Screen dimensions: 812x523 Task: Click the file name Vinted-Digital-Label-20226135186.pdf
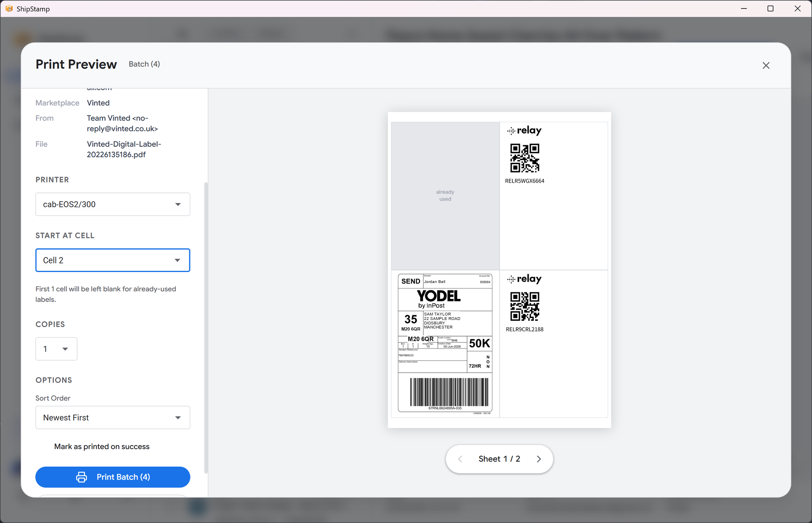124,149
